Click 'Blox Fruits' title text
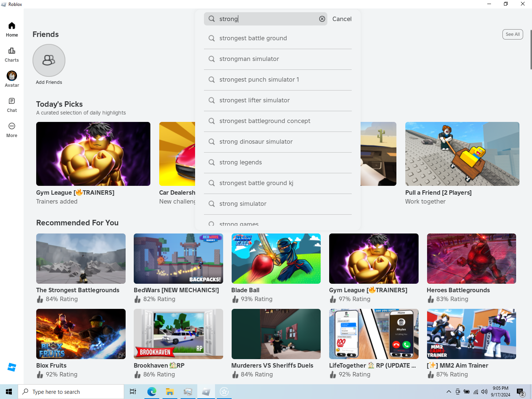The height and width of the screenshot is (399, 532). pyautogui.click(x=51, y=366)
